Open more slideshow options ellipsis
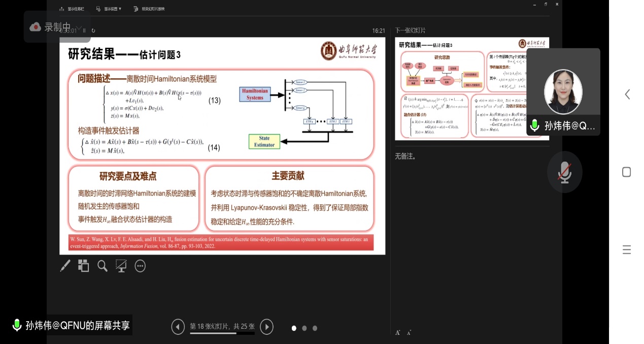The image size is (644, 344). tap(140, 266)
